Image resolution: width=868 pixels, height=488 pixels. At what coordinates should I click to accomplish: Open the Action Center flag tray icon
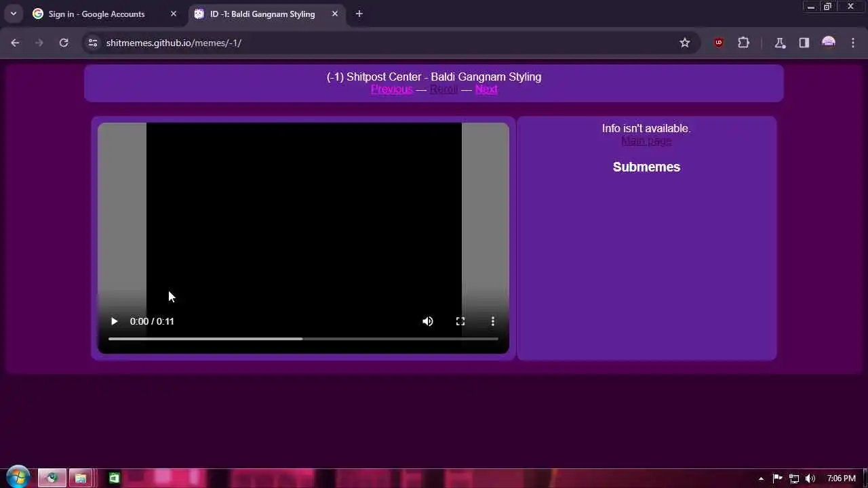(x=778, y=479)
